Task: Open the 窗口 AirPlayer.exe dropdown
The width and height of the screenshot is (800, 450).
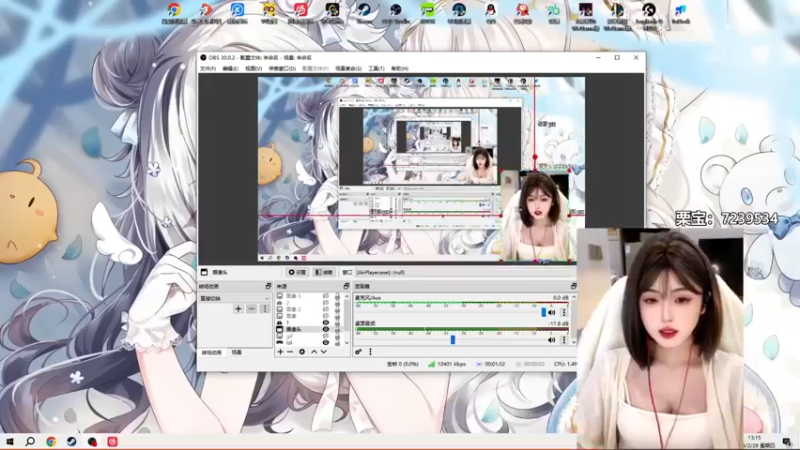Action: [x=464, y=272]
